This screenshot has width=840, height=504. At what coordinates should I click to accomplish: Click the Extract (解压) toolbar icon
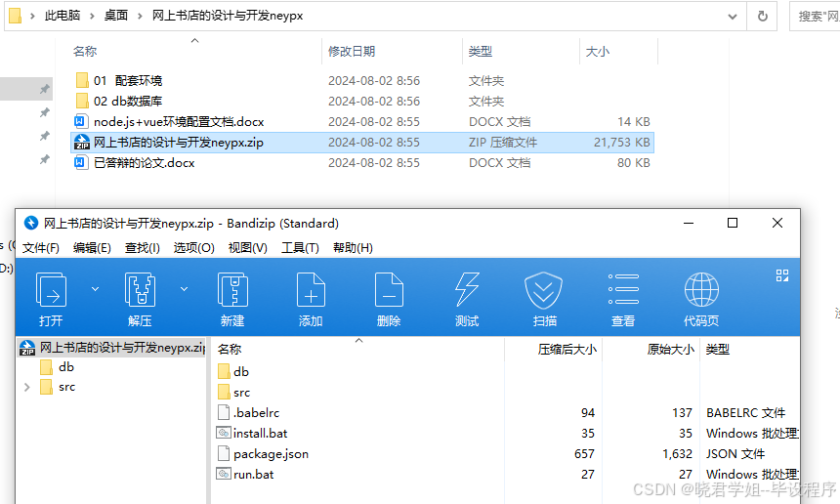click(140, 290)
